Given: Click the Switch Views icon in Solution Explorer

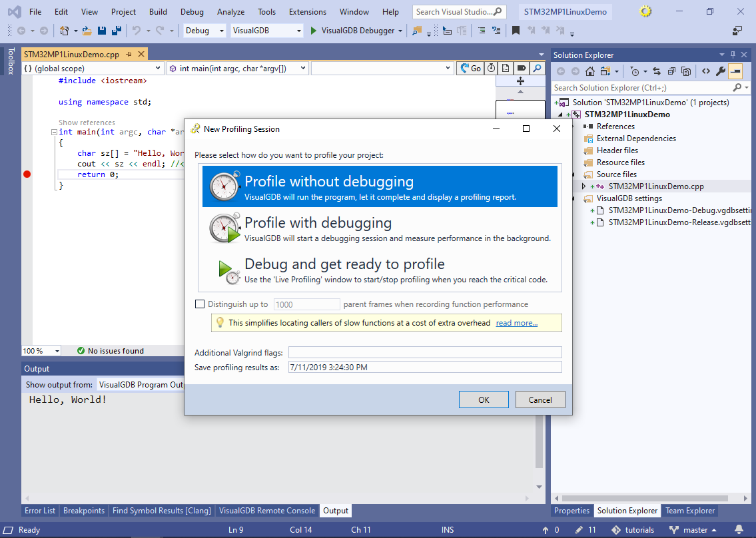Looking at the screenshot, I should pos(605,71).
